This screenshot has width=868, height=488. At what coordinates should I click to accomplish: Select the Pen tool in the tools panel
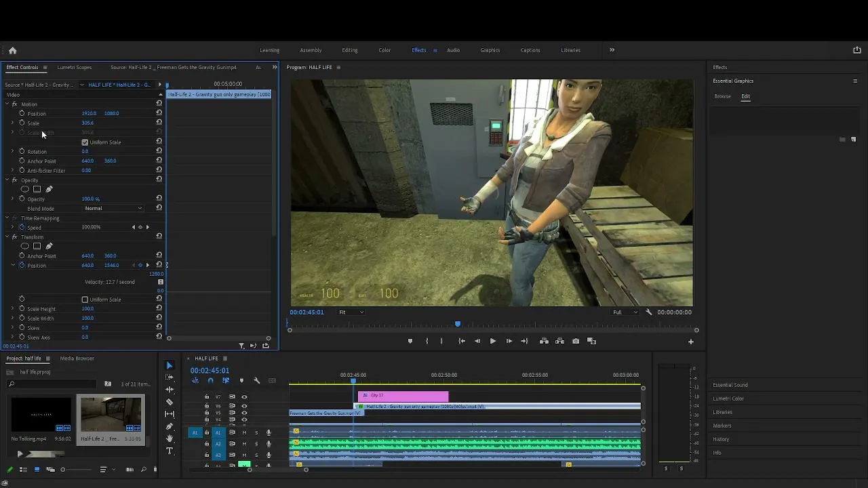pyautogui.click(x=170, y=426)
